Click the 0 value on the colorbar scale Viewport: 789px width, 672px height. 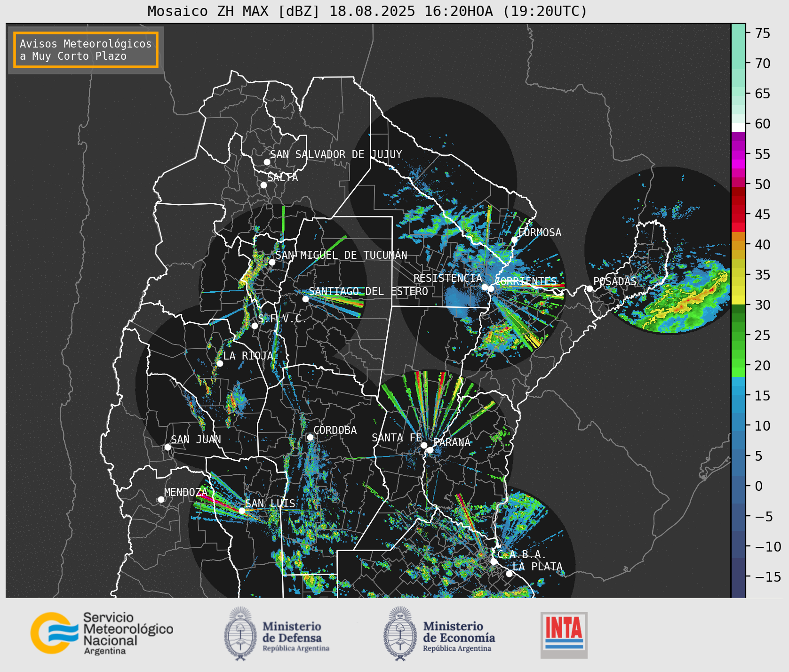point(758,486)
